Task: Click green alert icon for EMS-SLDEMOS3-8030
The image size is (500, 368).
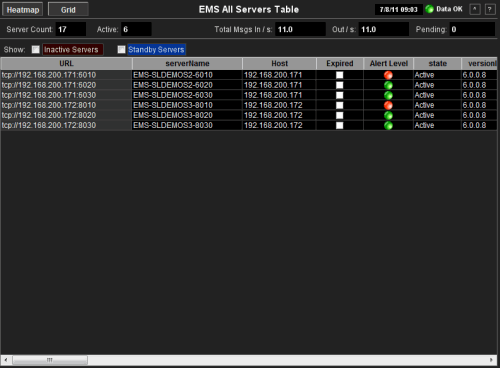Action: [388, 126]
